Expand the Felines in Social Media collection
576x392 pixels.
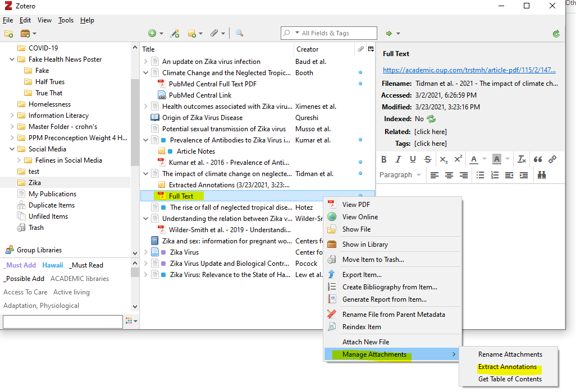tap(19, 160)
